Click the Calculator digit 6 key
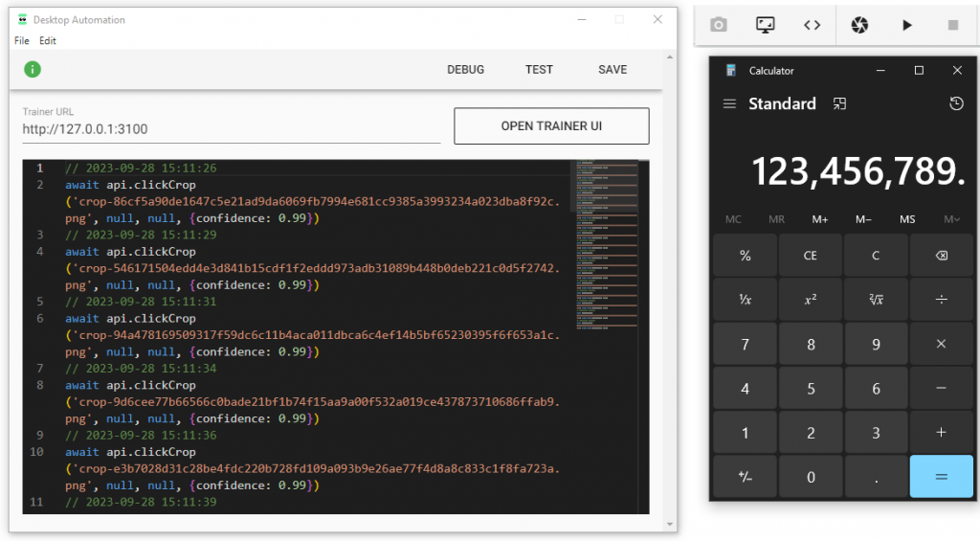This screenshot has height=541, width=980. (877, 389)
